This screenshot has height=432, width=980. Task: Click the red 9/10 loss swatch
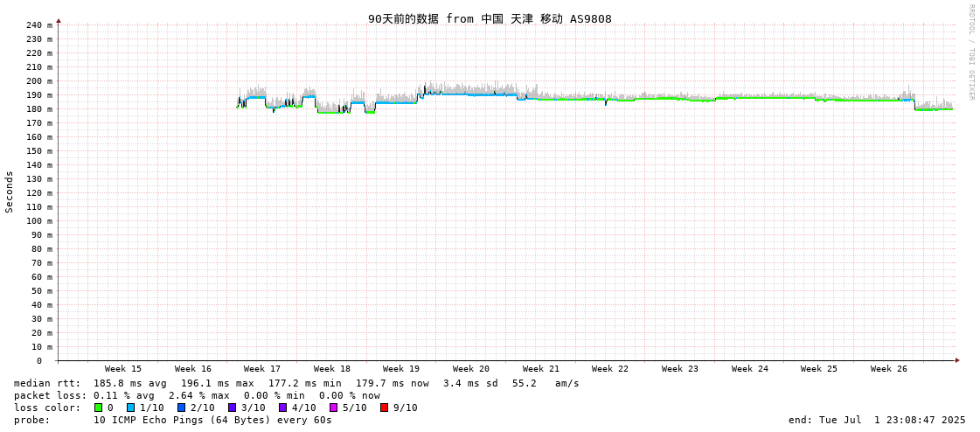coord(384,408)
